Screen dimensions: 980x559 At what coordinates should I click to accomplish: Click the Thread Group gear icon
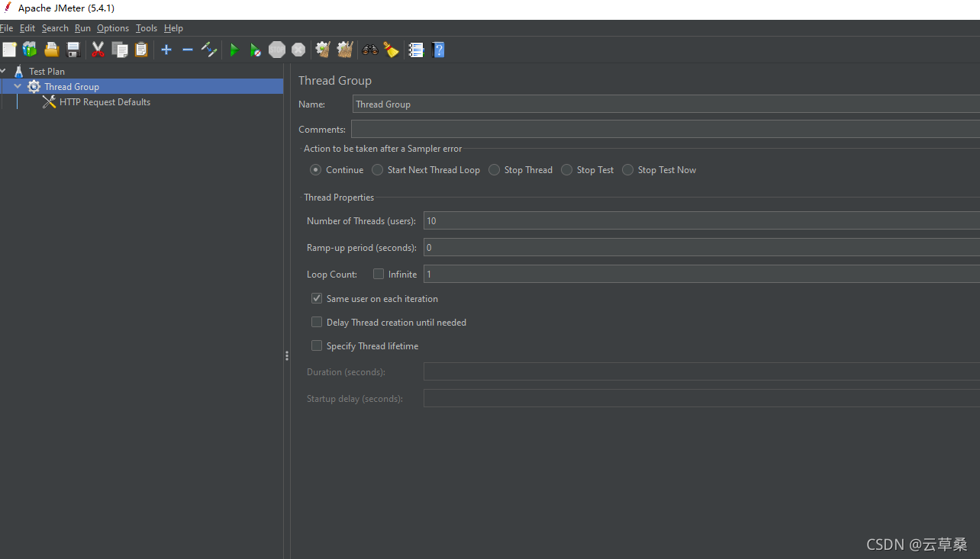pyautogui.click(x=34, y=87)
